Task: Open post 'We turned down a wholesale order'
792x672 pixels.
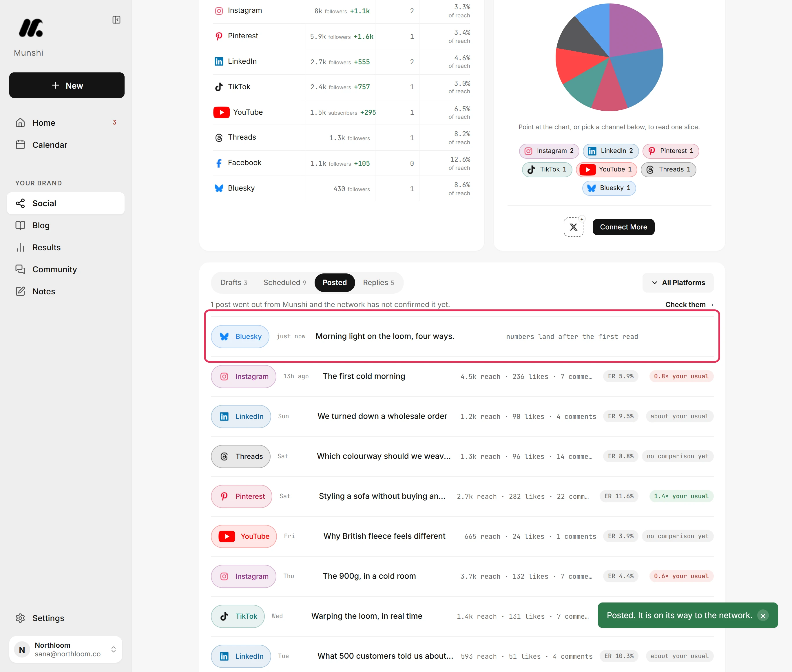Action: point(382,417)
